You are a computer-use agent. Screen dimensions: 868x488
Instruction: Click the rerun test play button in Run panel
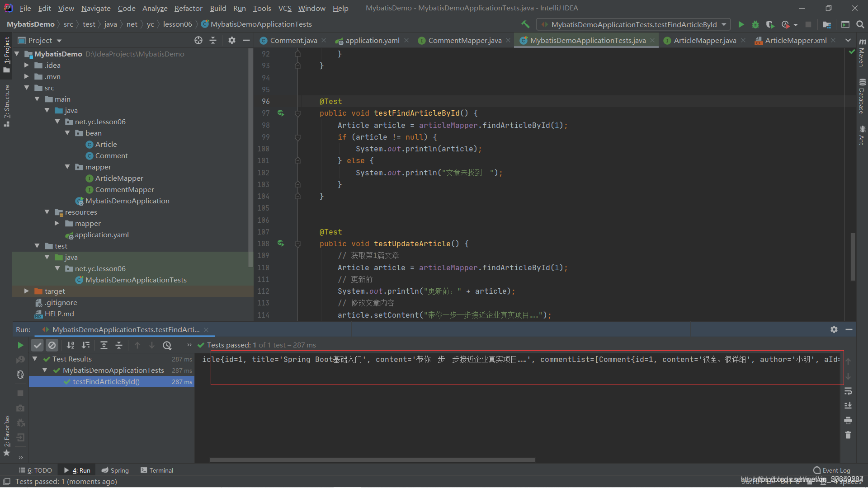[20, 345]
